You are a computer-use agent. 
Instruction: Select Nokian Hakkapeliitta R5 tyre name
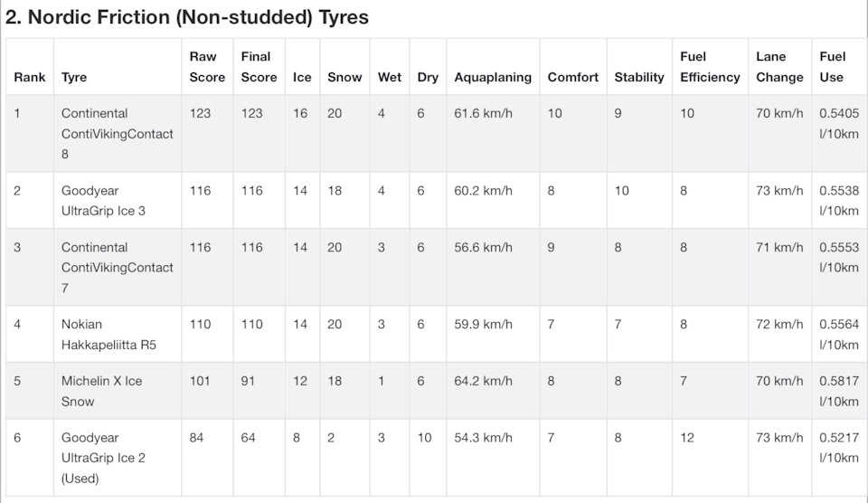tap(107, 334)
